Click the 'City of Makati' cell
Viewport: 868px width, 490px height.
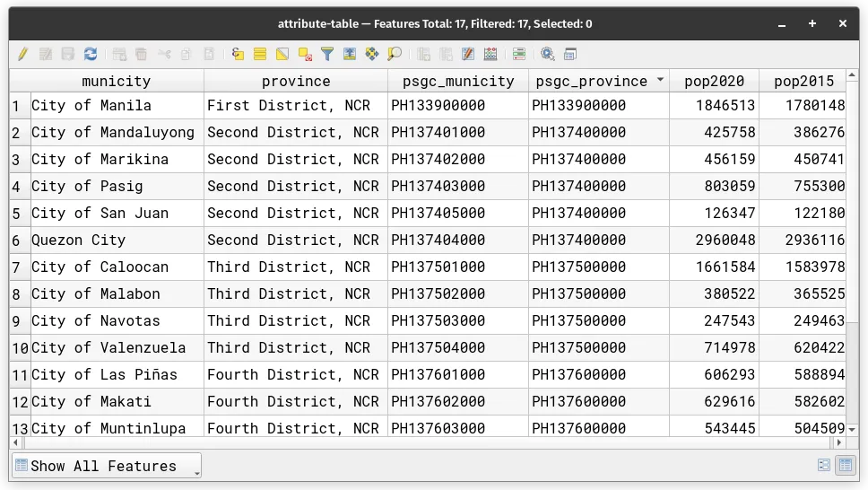click(x=117, y=402)
